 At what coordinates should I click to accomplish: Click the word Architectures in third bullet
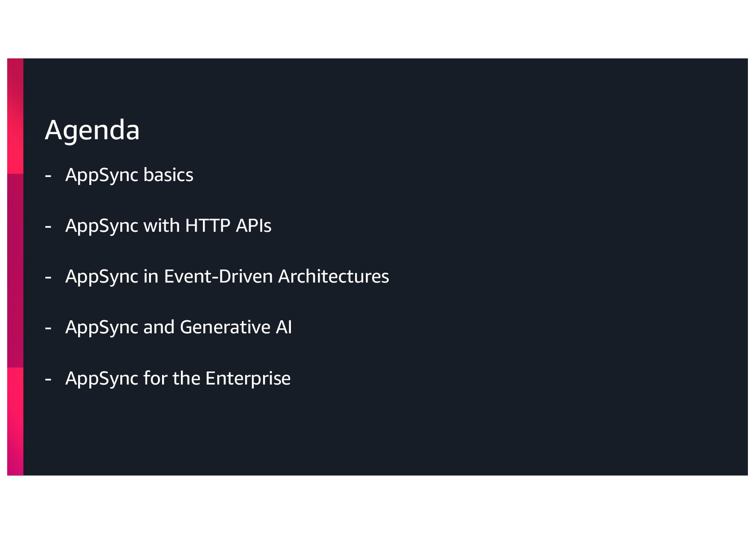click(x=333, y=276)
